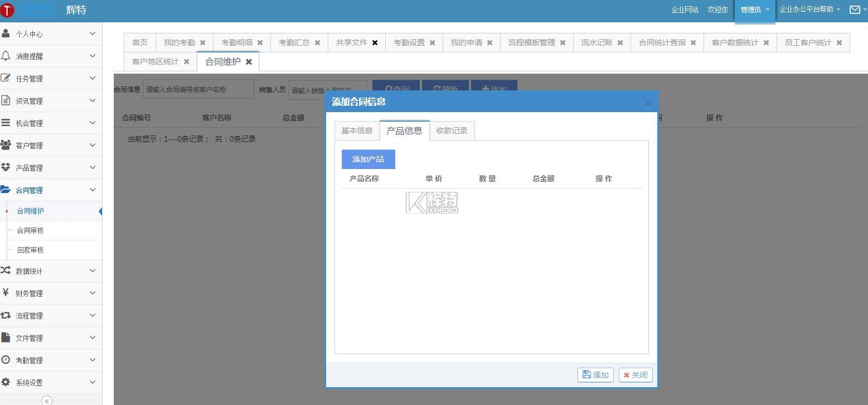The height and width of the screenshot is (405, 868).
Task: Click the 个人中心 user icon in sidebar
Action: coord(6,33)
